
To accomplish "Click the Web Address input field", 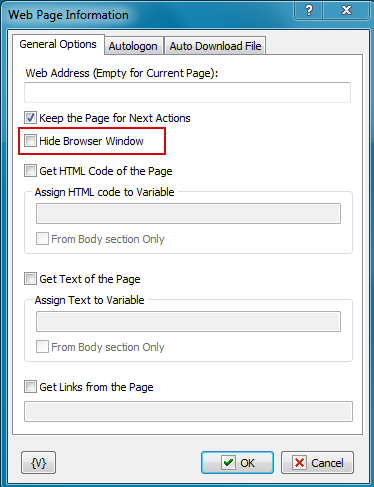I will [x=187, y=92].
